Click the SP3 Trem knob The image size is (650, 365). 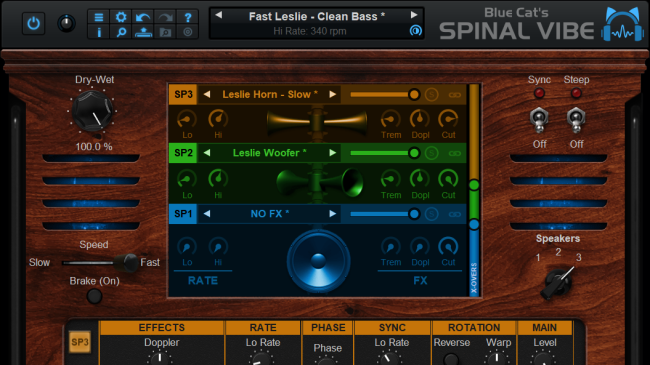390,119
